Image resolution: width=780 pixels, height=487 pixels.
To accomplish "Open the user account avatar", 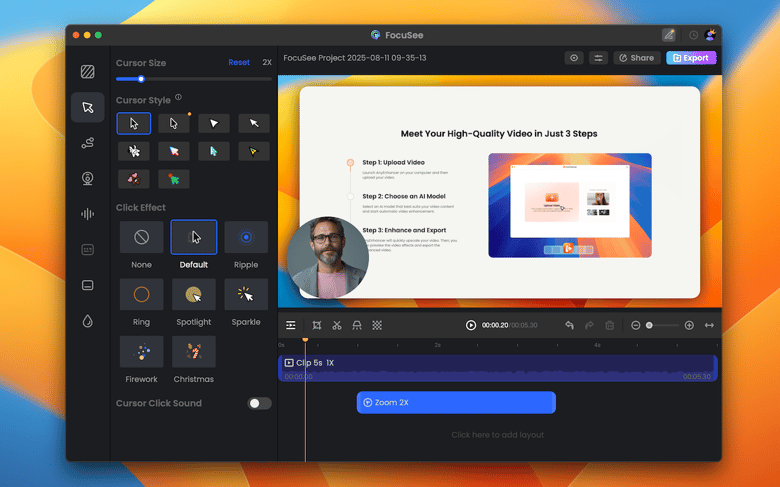I will click(710, 34).
